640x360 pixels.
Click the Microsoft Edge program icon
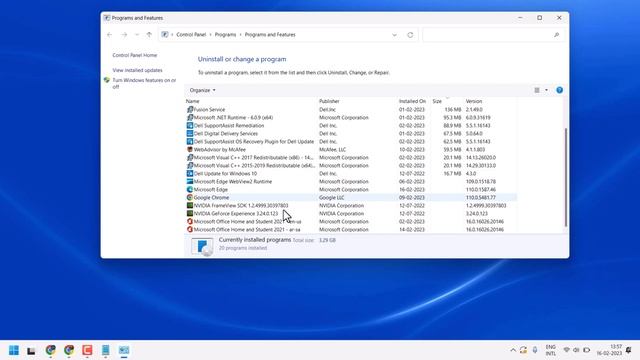tap(190, 189)
